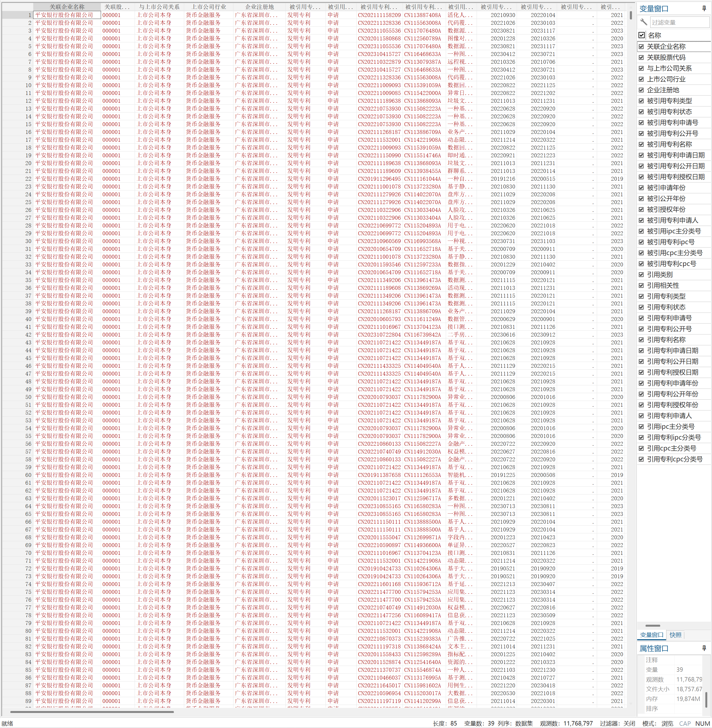Click the properties panel vertical scrollbar
This screenshot has width=712, height=728.
tap(706, 700)
